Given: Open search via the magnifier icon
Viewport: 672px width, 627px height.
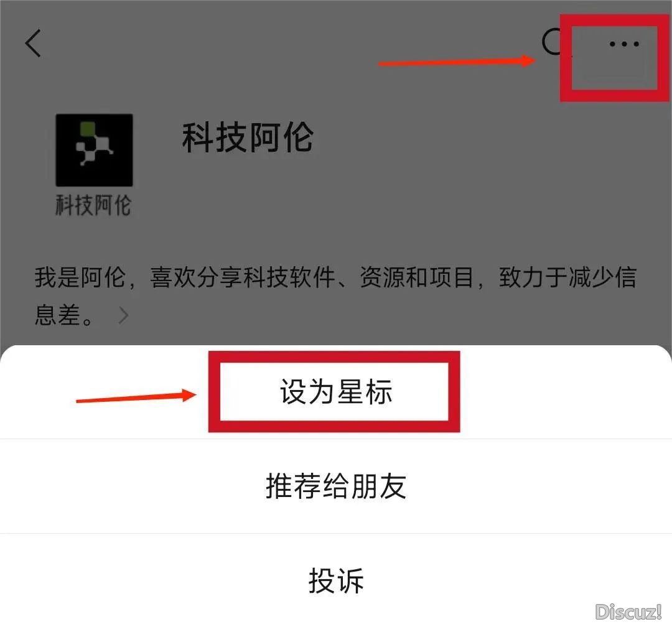Looking at the screenshot, I should pos(553,42).
